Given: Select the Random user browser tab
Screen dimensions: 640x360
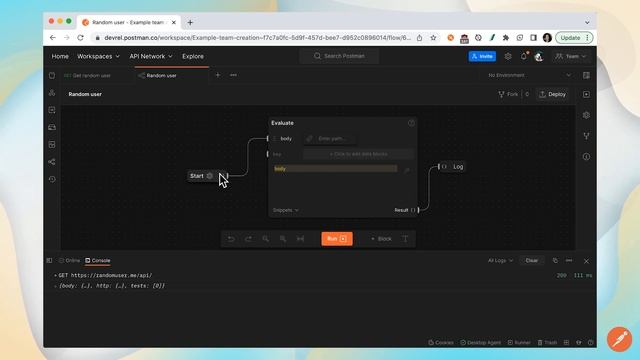Looking at the screenshot, I should (x=128, y=22).
